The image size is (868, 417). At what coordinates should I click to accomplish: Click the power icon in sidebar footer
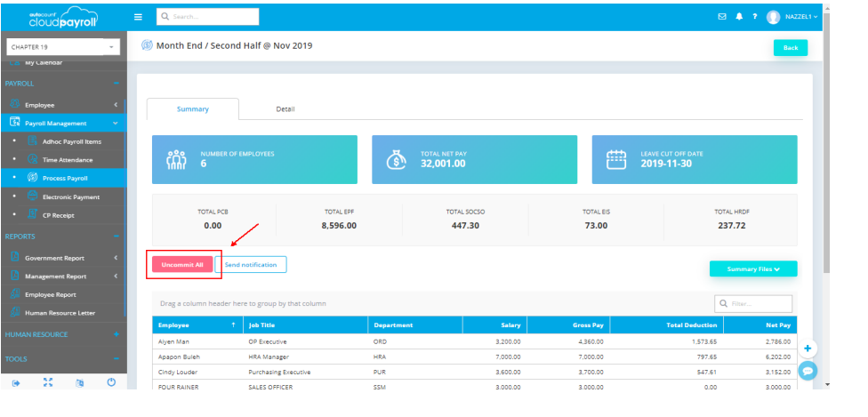[x=111, y=382]
